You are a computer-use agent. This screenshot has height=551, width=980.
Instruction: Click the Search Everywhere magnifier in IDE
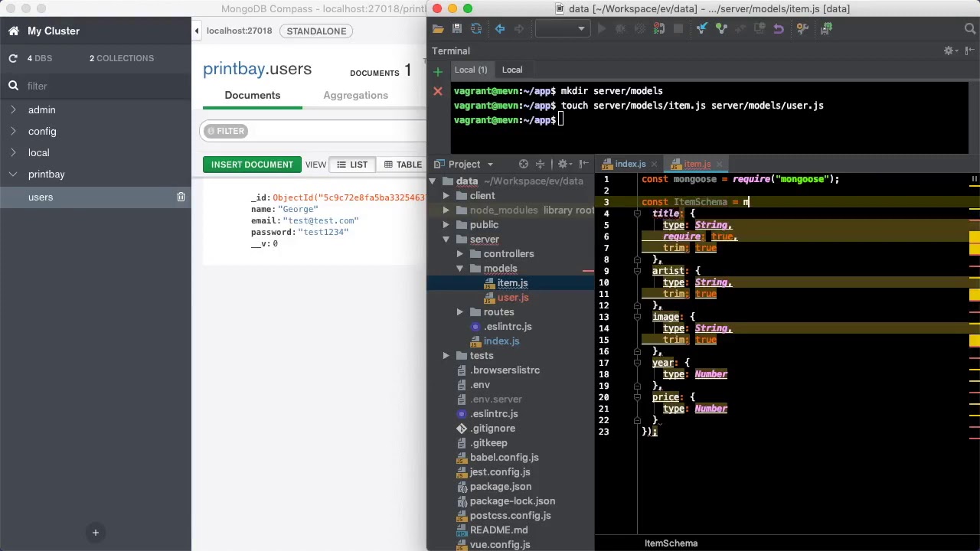pos(969,29)
